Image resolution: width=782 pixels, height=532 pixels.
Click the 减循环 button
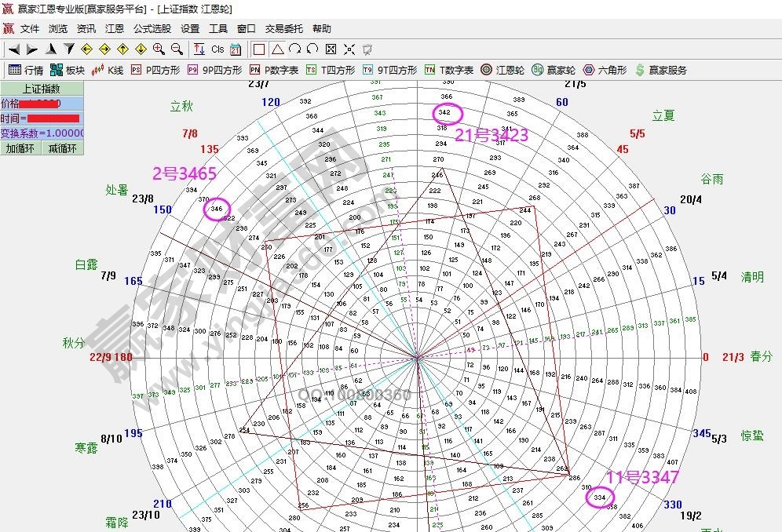(x=63, y=148)
